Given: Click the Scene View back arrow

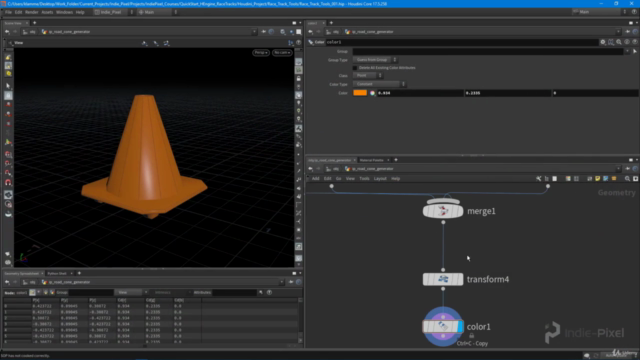Looking at the screenshot, I should [x=7, y=32].
